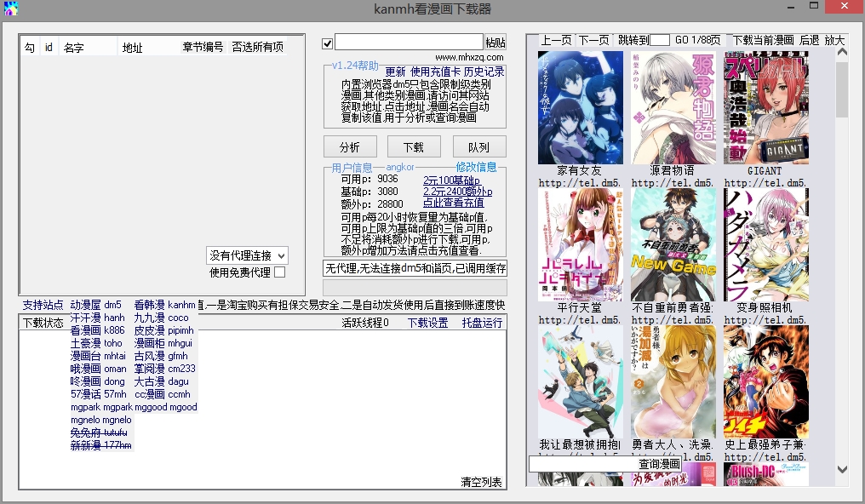Screen dimensions: 865x504
Task: Select the mgnelo site entry
Action: (101, 420)
